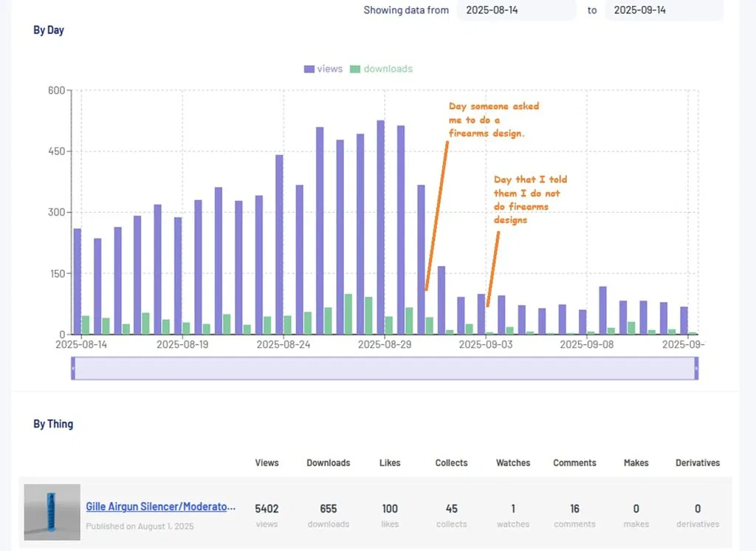The height and width of the screenshot is (551, 756).
Task: Click the 2025-08-14 views bar
Action: pos(78,281)
